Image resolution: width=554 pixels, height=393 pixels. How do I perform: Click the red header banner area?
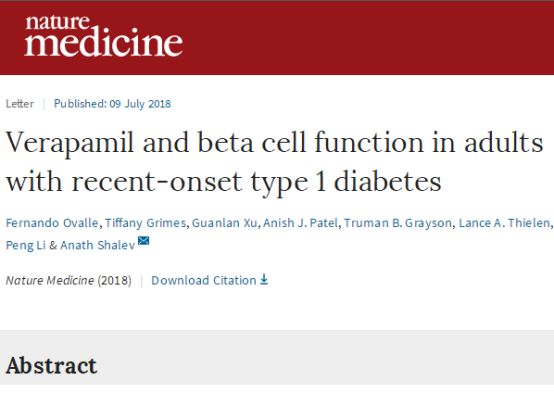click(x=277, y=37)
